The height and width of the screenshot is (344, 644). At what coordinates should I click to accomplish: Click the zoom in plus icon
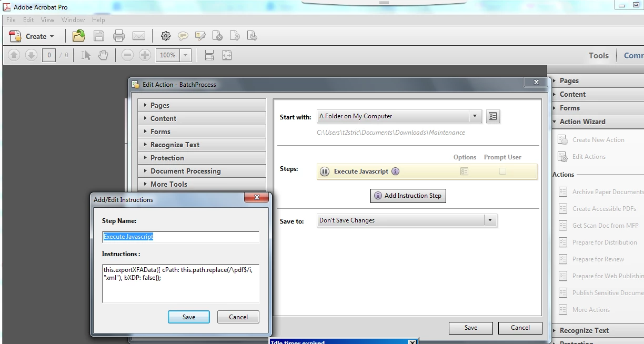tap(145, 55)
